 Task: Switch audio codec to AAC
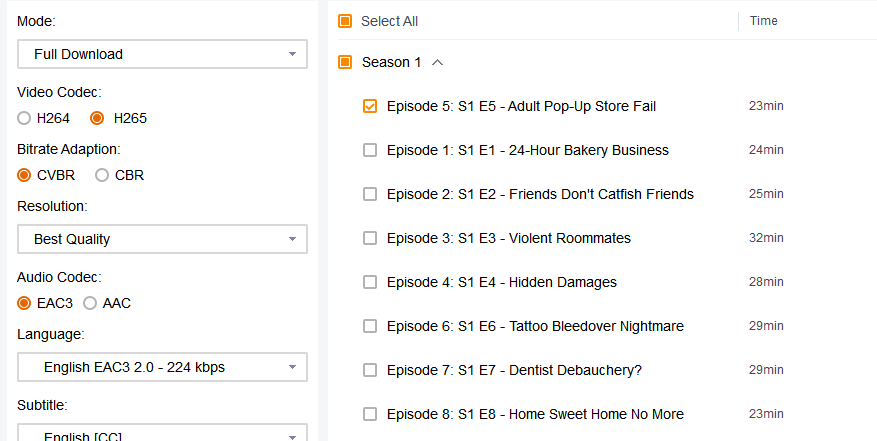click(x=90, y=303)
